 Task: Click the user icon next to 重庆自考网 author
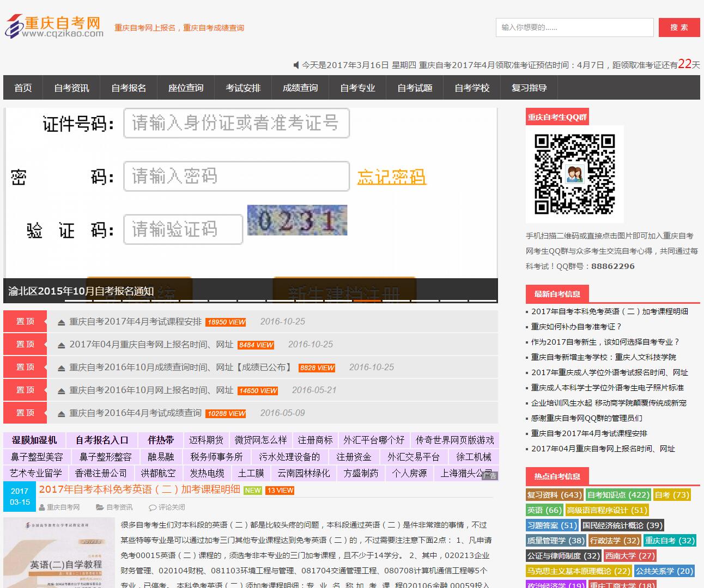pyautogui.click(x=42, y=507)
